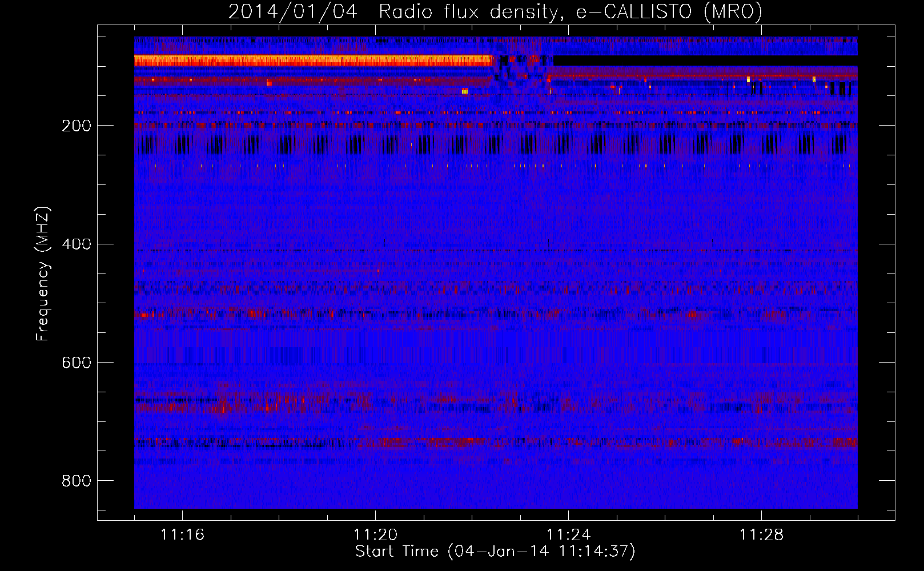Click the 11:24 time tick label
This screenshot has width=924, height=571.
568,534
